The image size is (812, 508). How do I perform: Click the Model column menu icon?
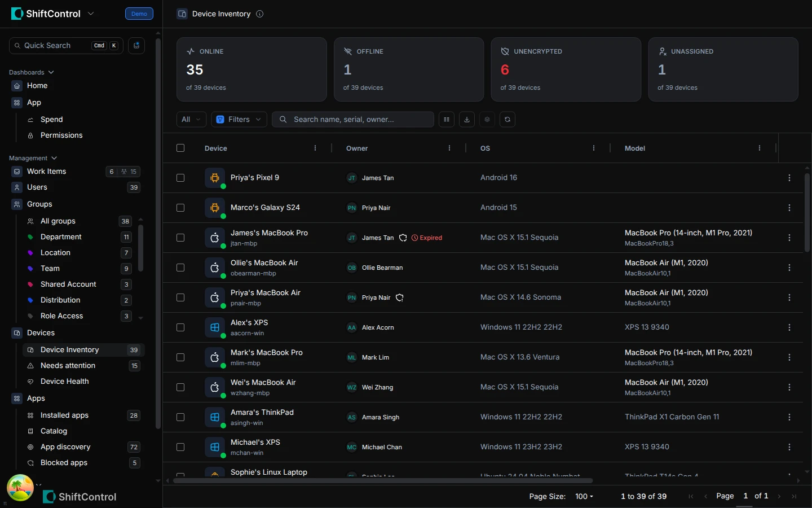(760, 148)
